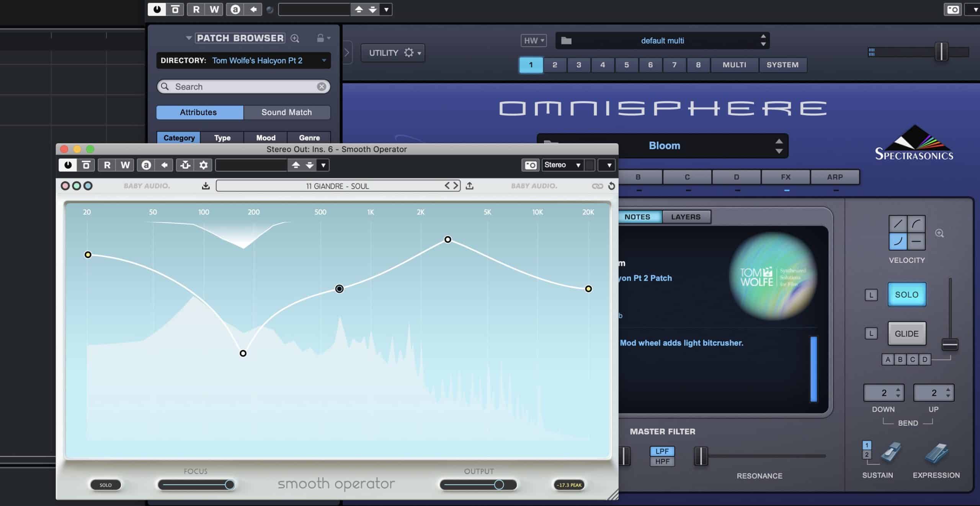This screenshot has height=506, width=980.
Task: Click the SUSTAIN pedal icon
Action: [x=891, y=452]
